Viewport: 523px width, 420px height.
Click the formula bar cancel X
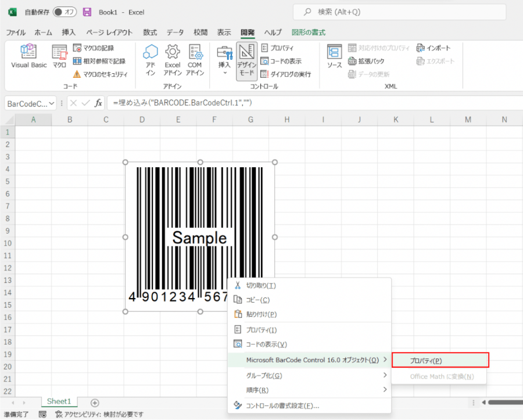click(74, 103)
